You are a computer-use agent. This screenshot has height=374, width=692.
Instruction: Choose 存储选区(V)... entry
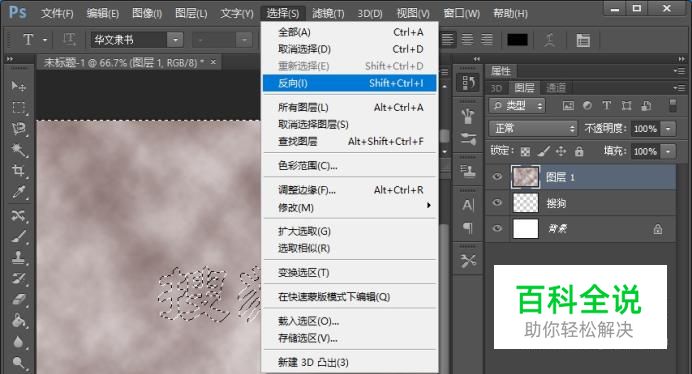click(350, 338)
